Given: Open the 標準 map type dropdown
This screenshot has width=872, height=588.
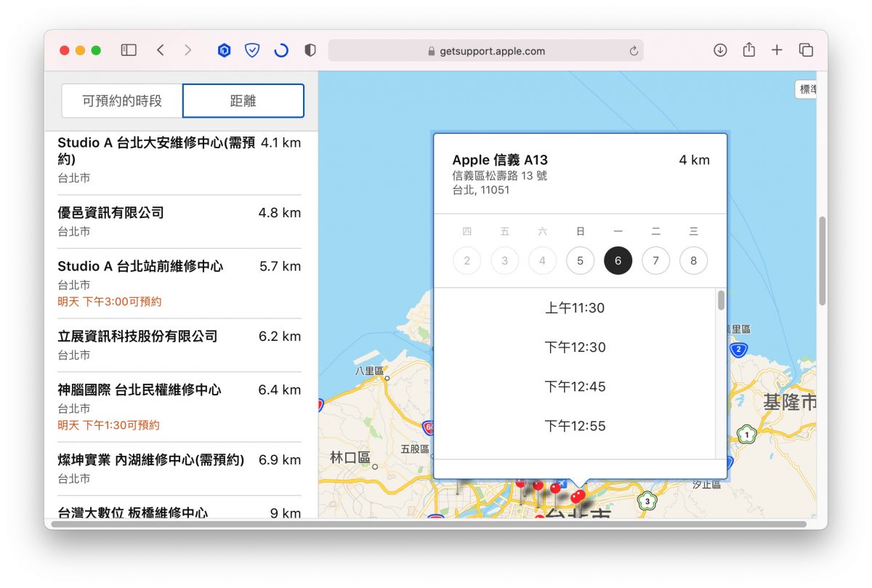Looking at the screenshot, I should (x=807, y=89).
